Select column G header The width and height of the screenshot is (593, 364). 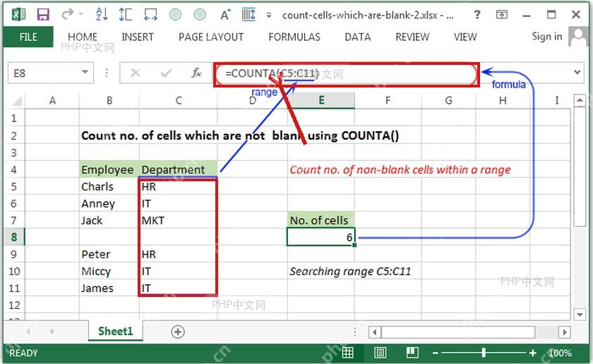tap(448, 101)
